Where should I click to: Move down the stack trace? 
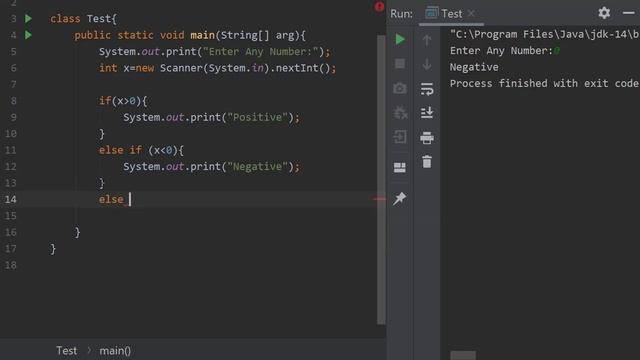pyautogui.click(x=427, y=64)
